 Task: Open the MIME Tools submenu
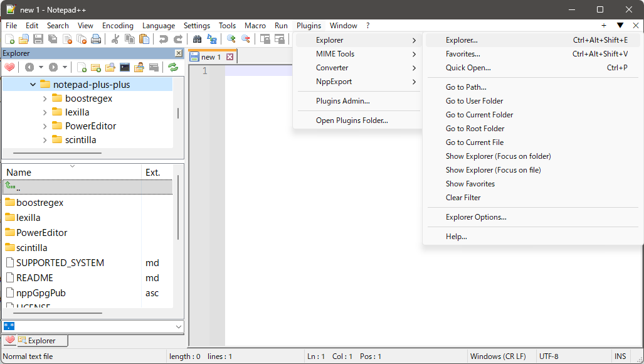click(357, 54)
